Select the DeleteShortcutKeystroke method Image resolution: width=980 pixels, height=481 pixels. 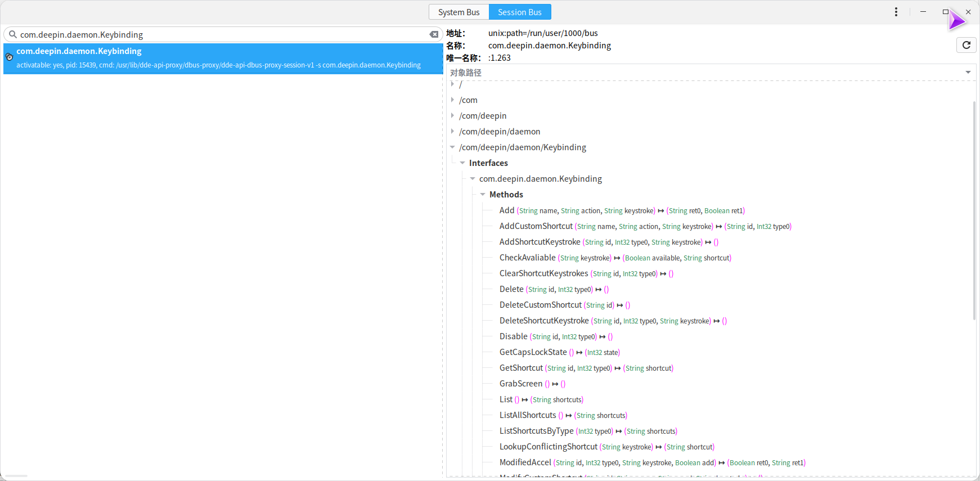click(x=613, y=321)
